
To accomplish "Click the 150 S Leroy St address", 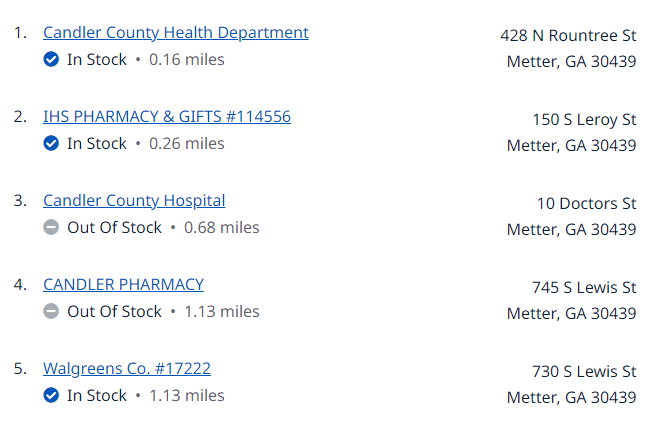I will point(584,120).
